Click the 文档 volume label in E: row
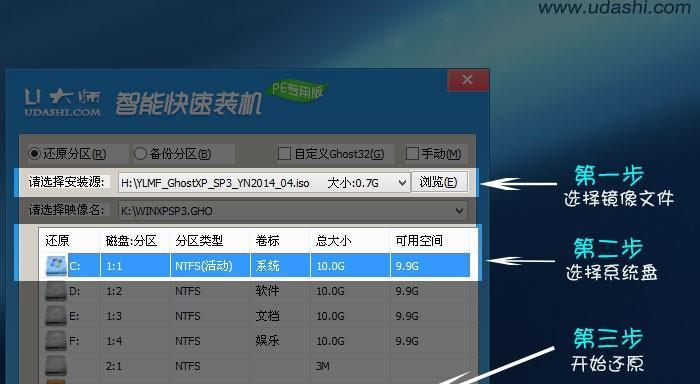The width and height of the screenshot is (700, 384). click(267, 316)
